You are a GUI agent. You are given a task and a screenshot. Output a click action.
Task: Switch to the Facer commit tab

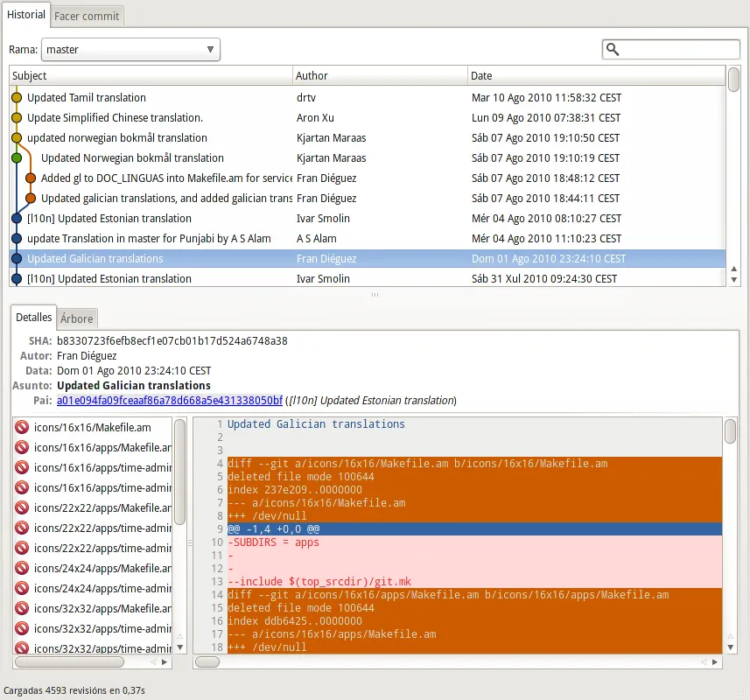[x=86, y=16]
